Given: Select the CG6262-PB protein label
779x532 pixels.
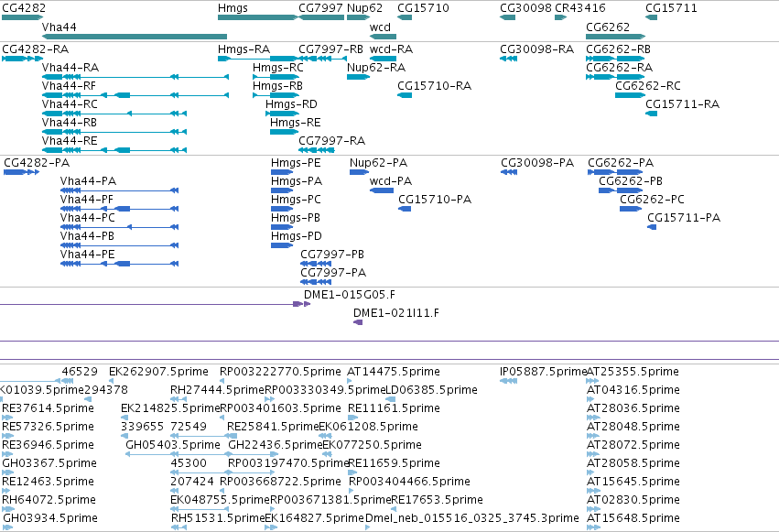Looking at the screenshot, I should pos(631,181).
